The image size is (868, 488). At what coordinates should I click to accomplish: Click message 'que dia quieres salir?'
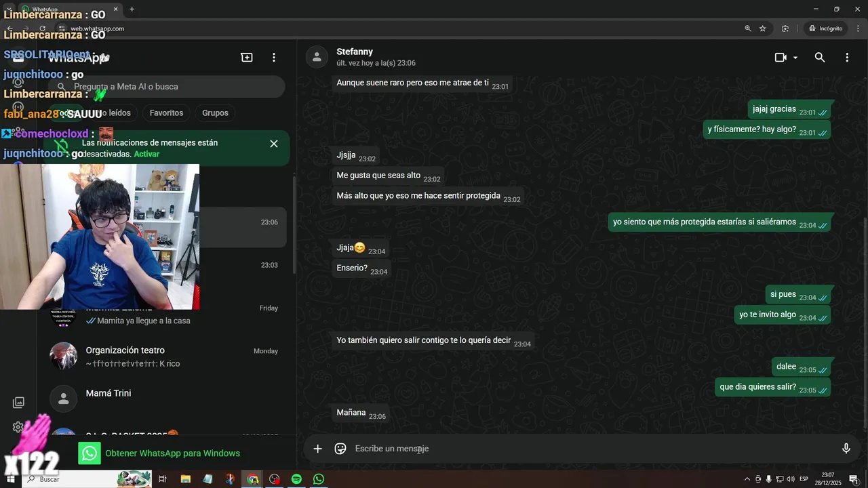pos(772,387)
